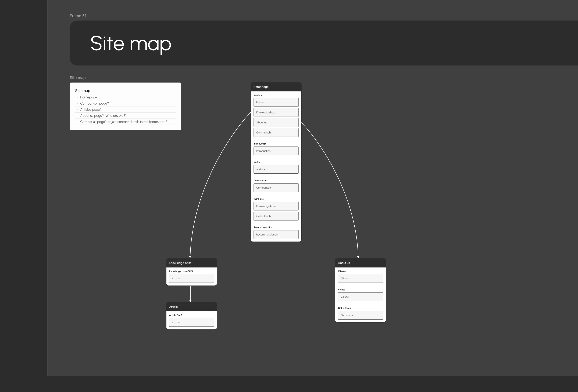Select the gray Site map frame label

tap(78, 78)
